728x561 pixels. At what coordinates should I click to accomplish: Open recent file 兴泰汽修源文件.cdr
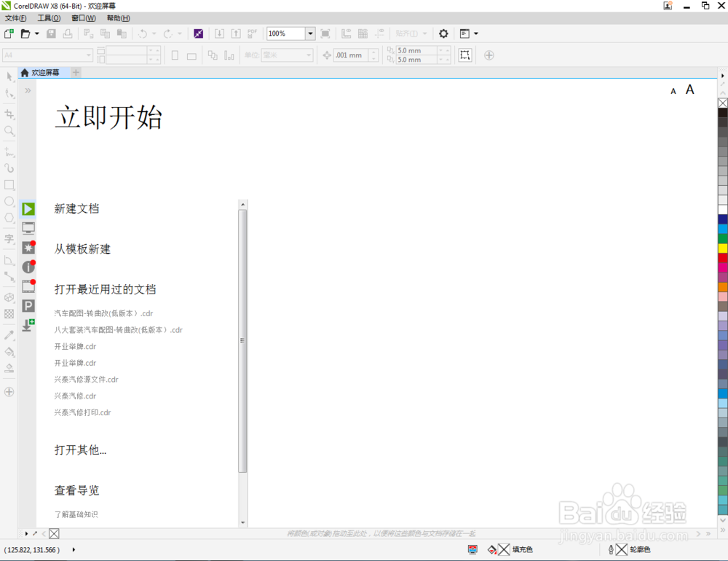click(x=87, y=380)
